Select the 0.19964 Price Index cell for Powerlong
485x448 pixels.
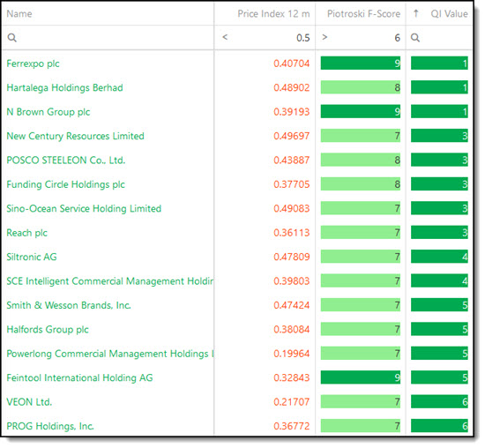pos(291,354)
